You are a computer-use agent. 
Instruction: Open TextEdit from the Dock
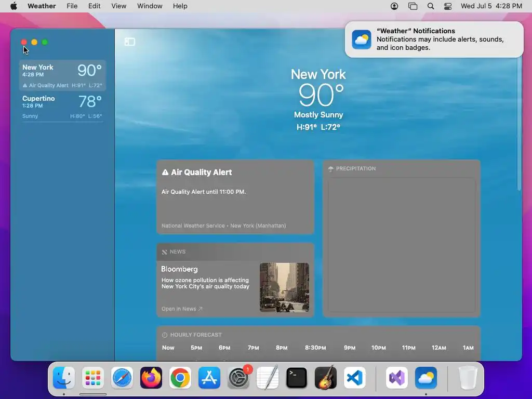tap(268, 378)
